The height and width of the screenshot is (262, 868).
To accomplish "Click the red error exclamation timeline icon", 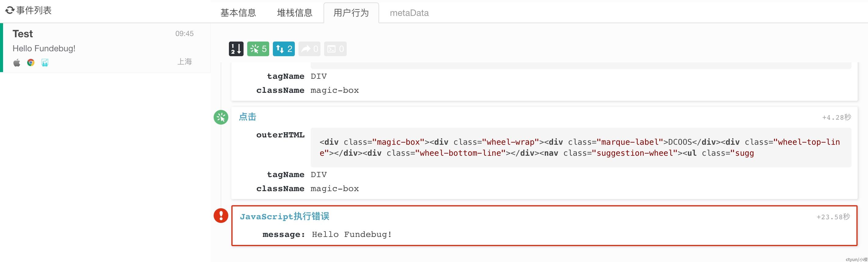I will pos(221,216).
